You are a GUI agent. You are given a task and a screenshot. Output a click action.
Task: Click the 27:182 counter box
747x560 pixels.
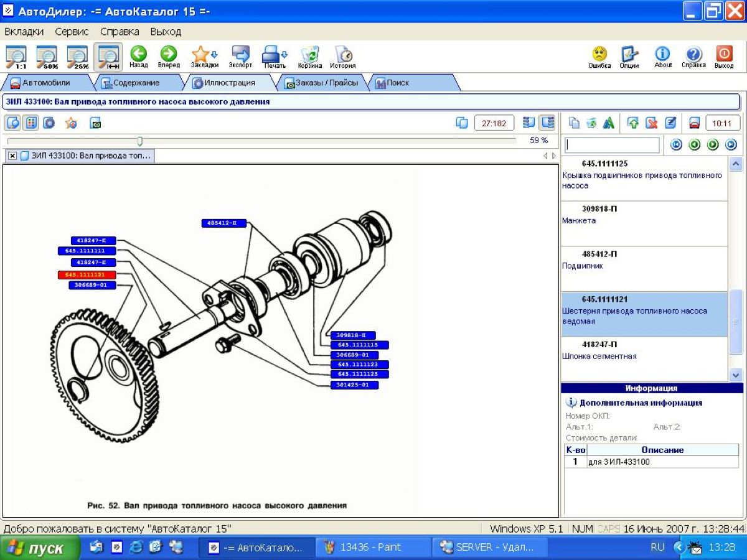[494, 123]
